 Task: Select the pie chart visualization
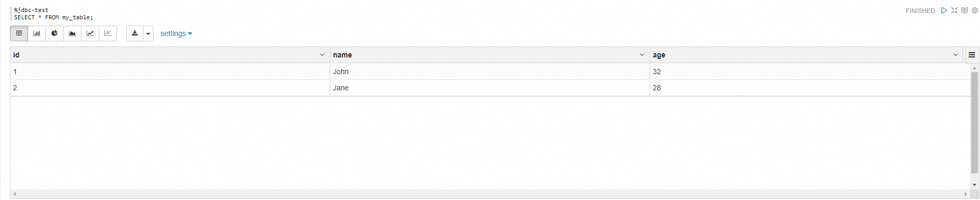(55, 33)
